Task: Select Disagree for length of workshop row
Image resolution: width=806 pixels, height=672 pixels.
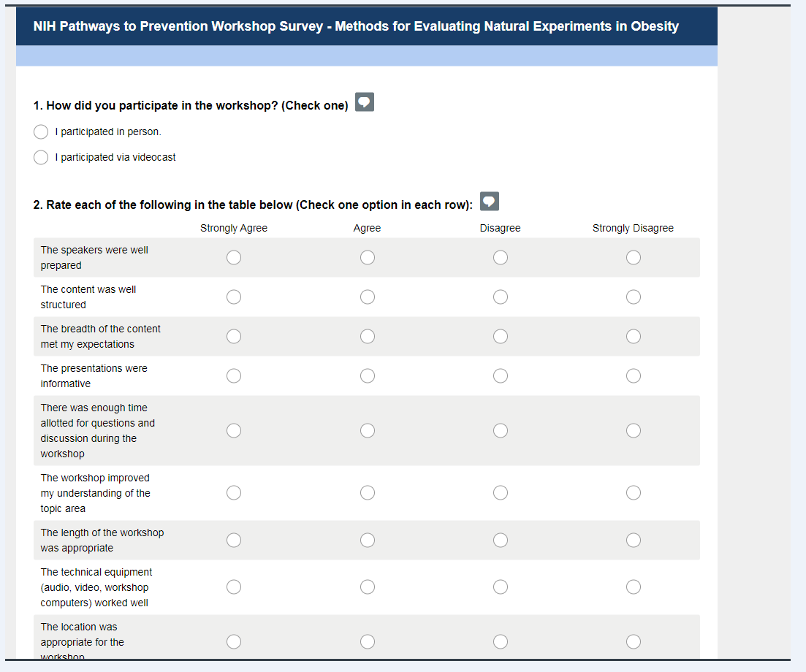Action: click(501, 541)
